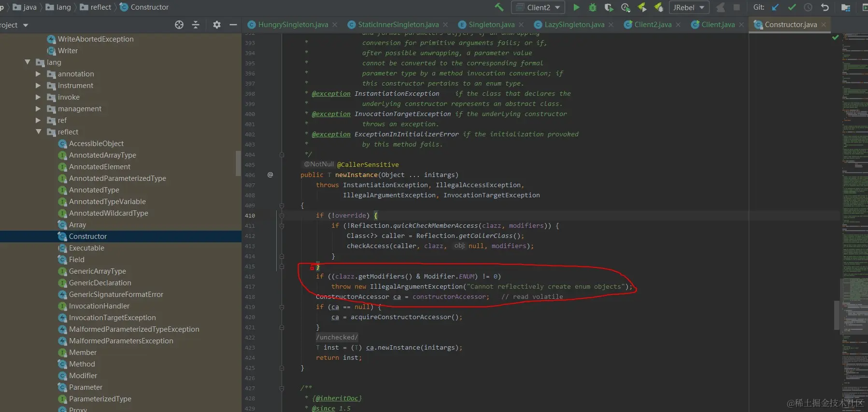Select the Method class in tree
This screenshot has width=868, height=412.
[82, 364]
